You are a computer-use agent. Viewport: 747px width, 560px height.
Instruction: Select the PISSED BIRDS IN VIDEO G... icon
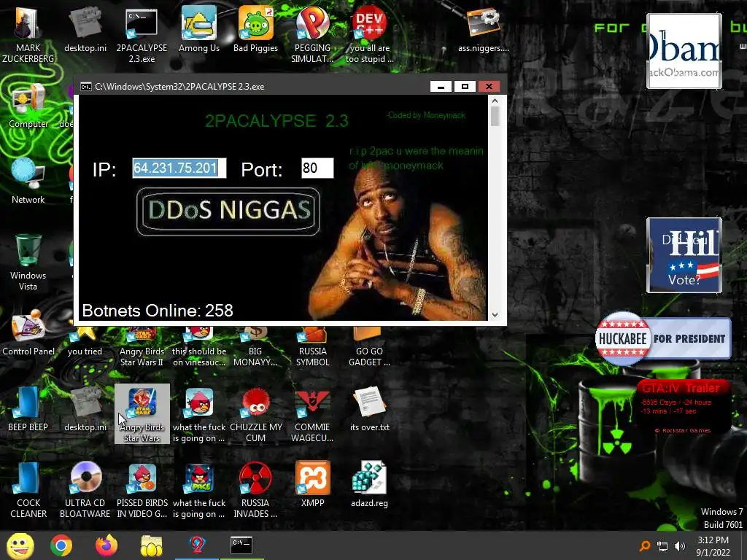(x=142, y=489)
